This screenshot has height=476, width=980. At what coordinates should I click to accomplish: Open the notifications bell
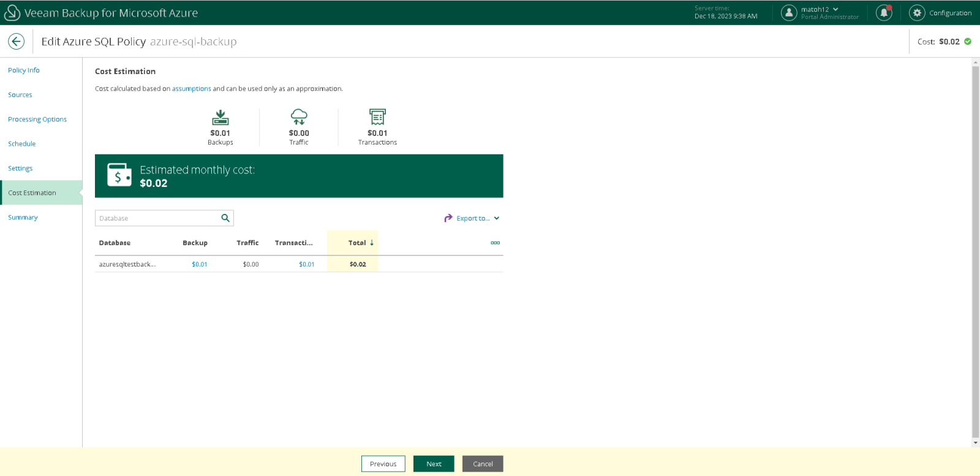(x=884, y=13)
